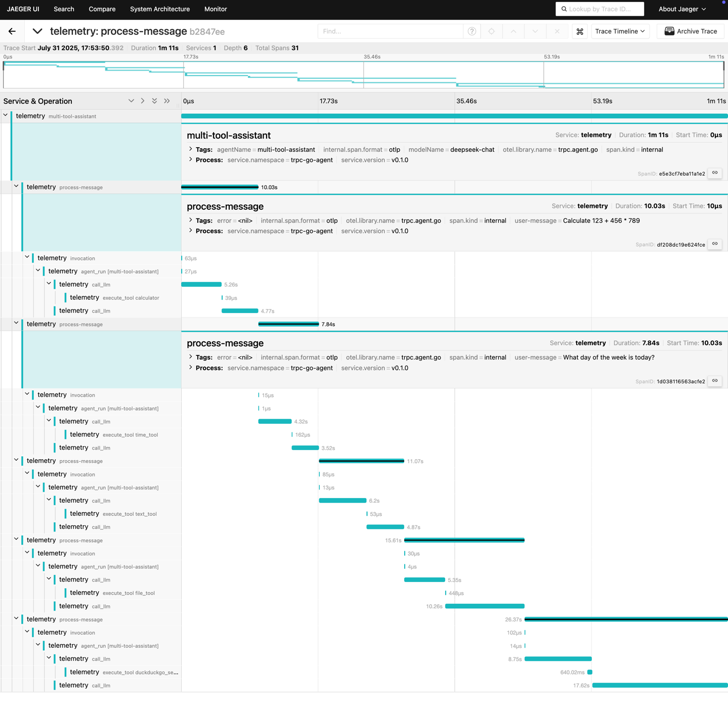Screen dimensions: 728x710
Task: Jump to the next search result arrow
Action: [535, 31]
